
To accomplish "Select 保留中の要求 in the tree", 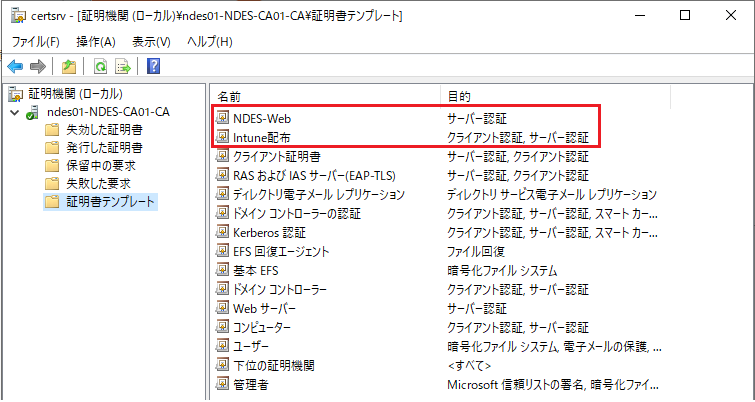I will (101, 166).
